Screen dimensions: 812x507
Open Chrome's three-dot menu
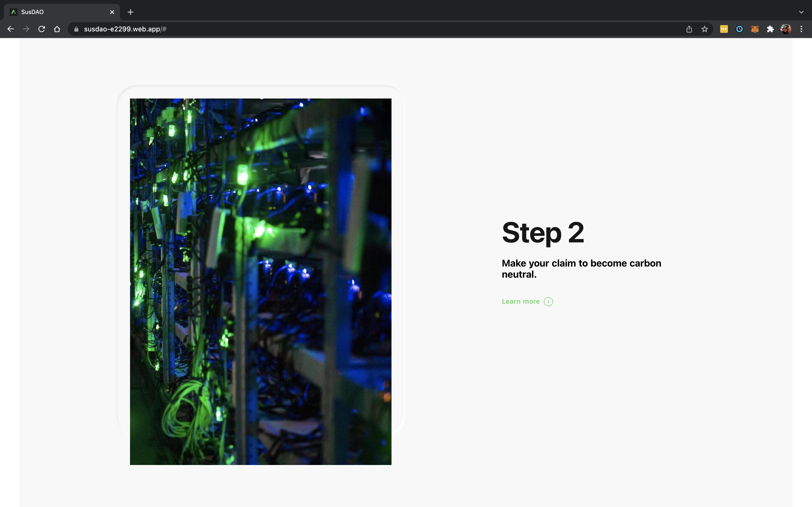pos(801,29)
